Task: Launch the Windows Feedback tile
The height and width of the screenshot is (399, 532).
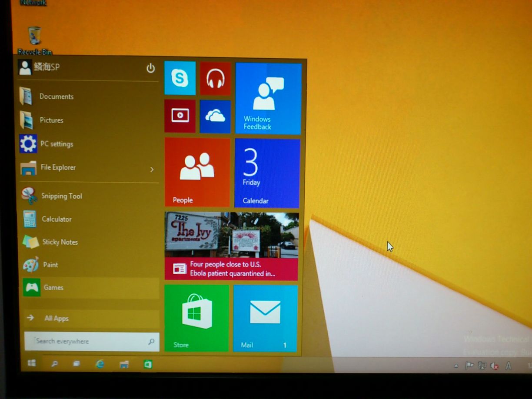Action: tap(268, 98)
